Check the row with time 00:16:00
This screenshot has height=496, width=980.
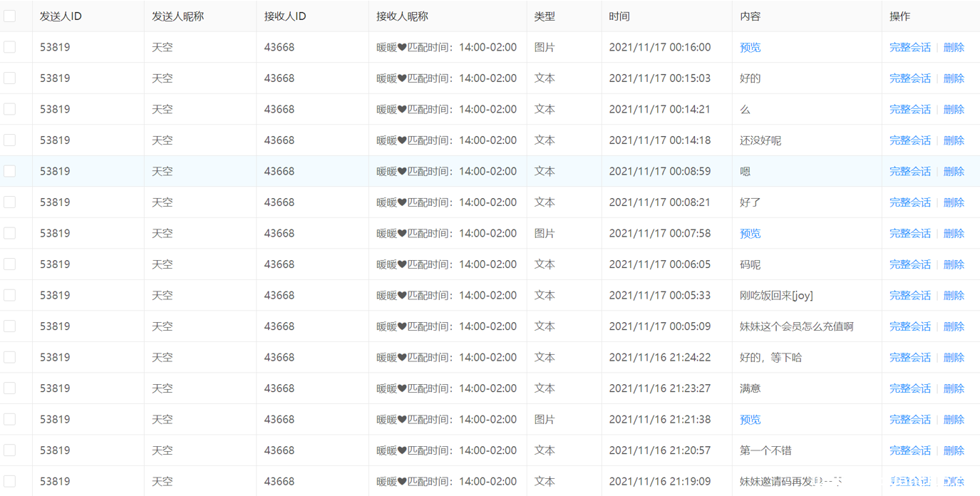coord(10,47)
